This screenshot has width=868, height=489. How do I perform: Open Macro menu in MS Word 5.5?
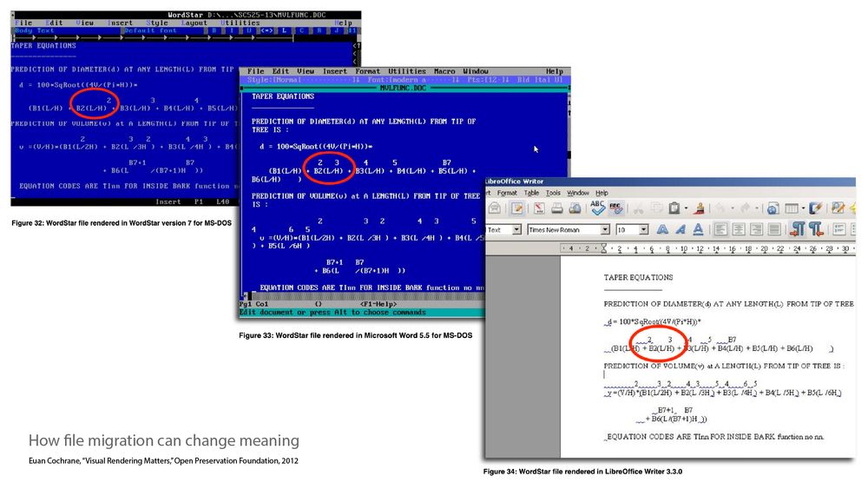pyautogui.click(x=444, y=71)
